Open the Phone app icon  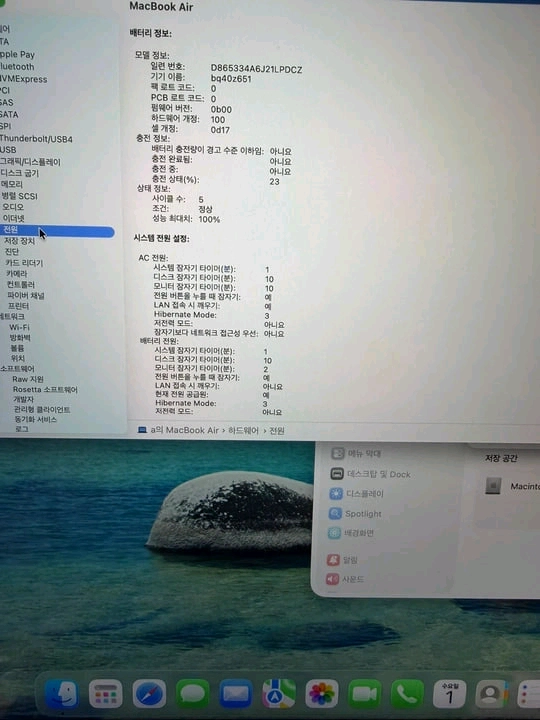[407, 694]
